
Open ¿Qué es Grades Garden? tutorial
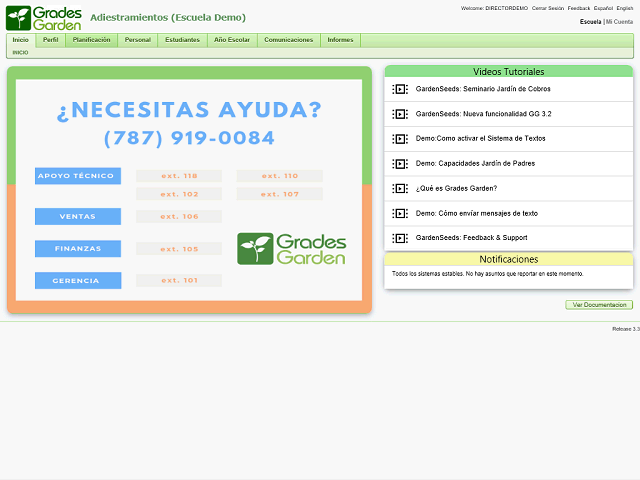456,188
